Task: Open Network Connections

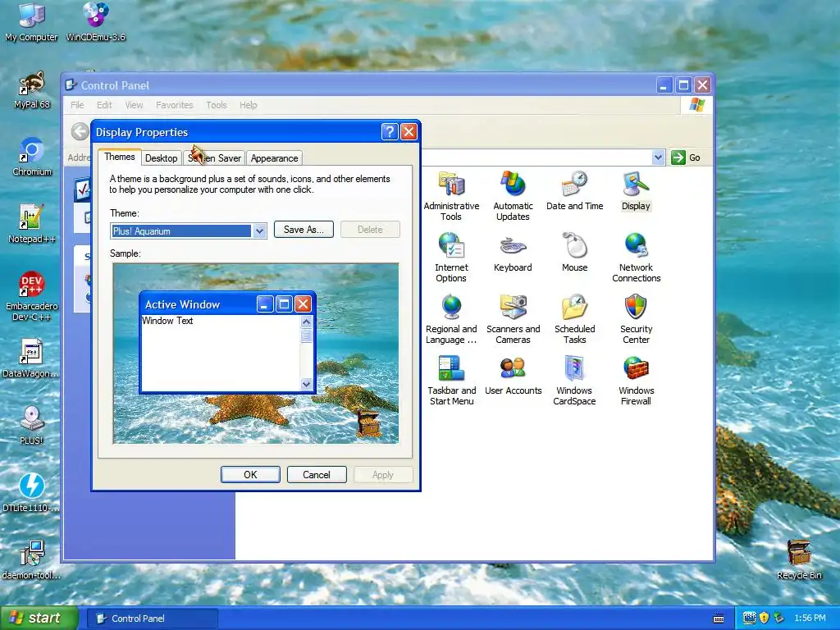Action: (x=636, y=258)
